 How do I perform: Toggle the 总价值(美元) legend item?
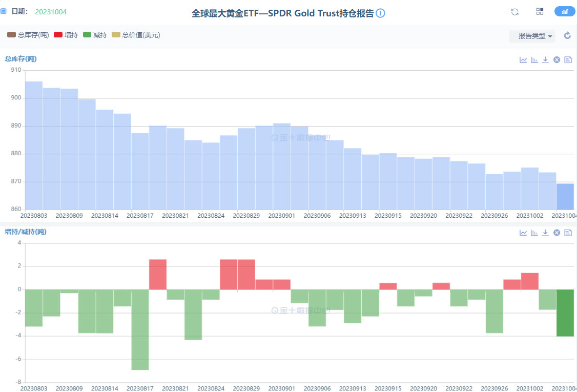pos(135,35)
